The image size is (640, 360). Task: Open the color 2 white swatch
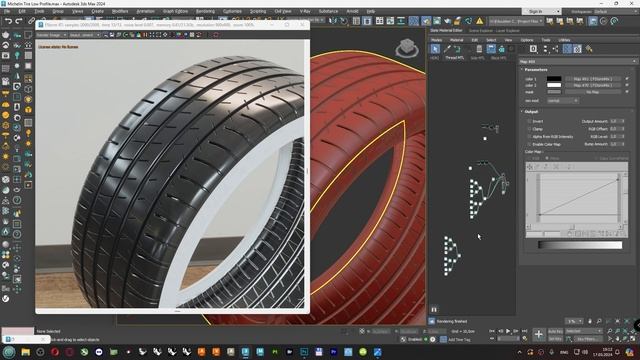tap(554, 85)
